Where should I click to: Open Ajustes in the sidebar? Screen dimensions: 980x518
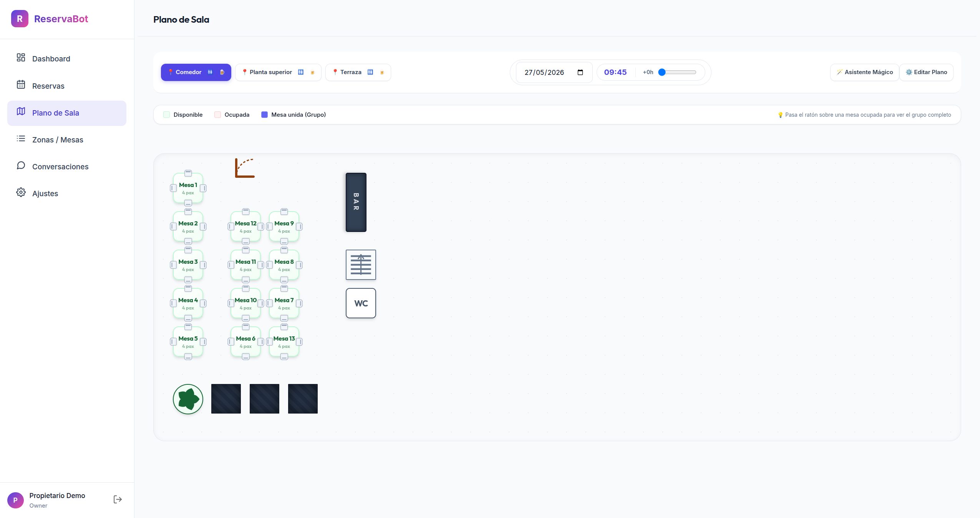tap(67, 194)
